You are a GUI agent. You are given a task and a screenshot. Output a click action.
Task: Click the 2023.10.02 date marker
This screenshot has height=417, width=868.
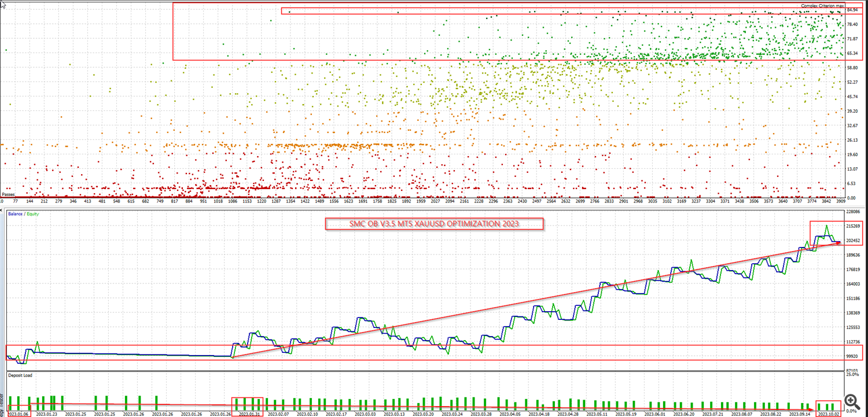coord(827,414)
